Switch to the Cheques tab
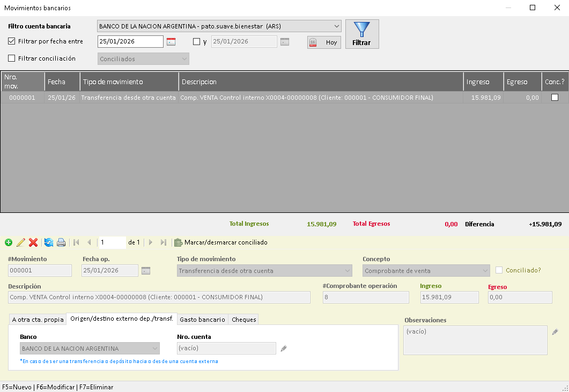Viewport: 569px width, 392px height. [243, 320]
